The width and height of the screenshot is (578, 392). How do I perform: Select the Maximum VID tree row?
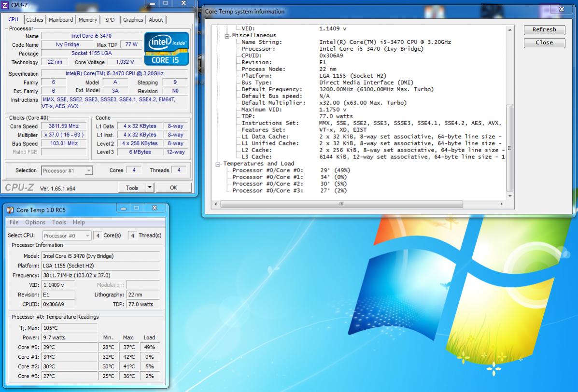pos(294,110)
